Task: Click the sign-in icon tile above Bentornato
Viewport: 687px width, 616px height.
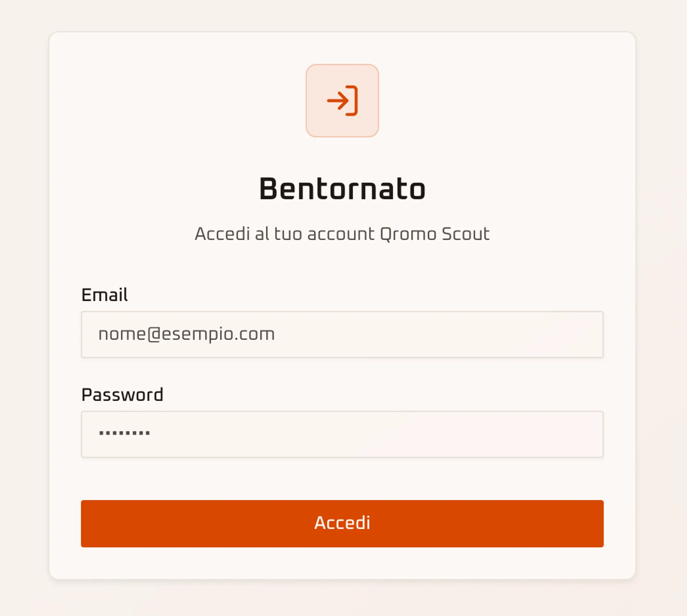Action: click(342, 101)
